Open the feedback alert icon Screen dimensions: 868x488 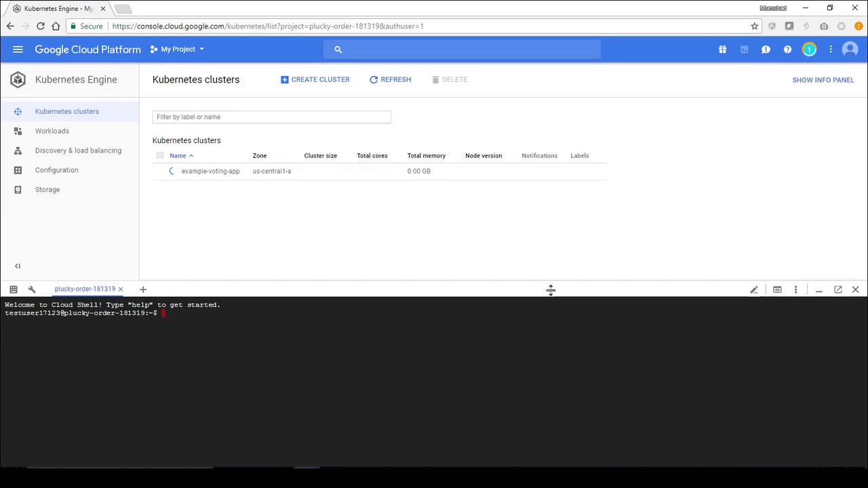click(766, 49)
